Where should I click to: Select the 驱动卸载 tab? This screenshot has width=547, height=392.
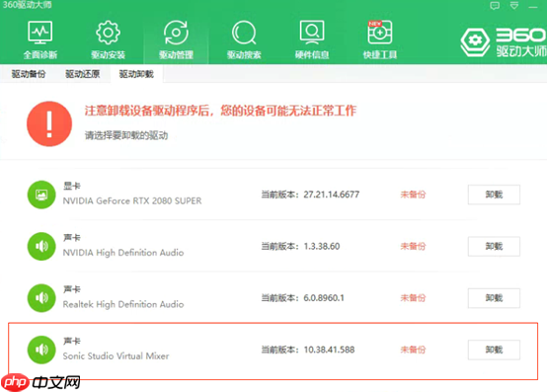click(136, 74)
